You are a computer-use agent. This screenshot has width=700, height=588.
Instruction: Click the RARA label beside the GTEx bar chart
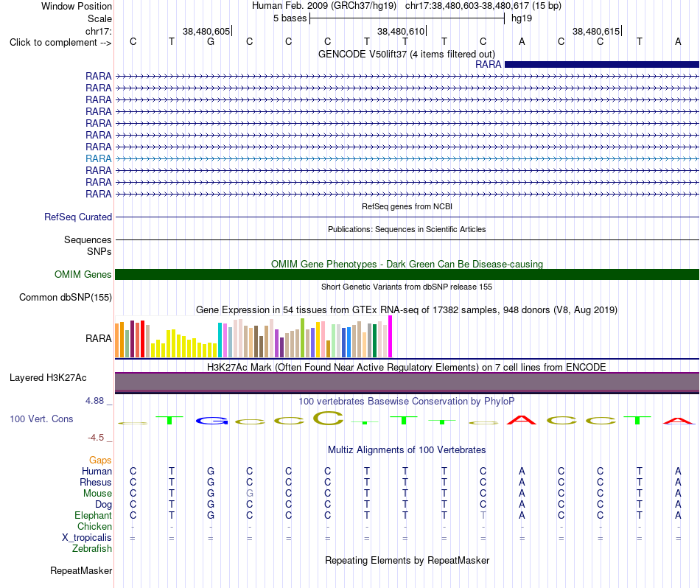pos(98,338)
